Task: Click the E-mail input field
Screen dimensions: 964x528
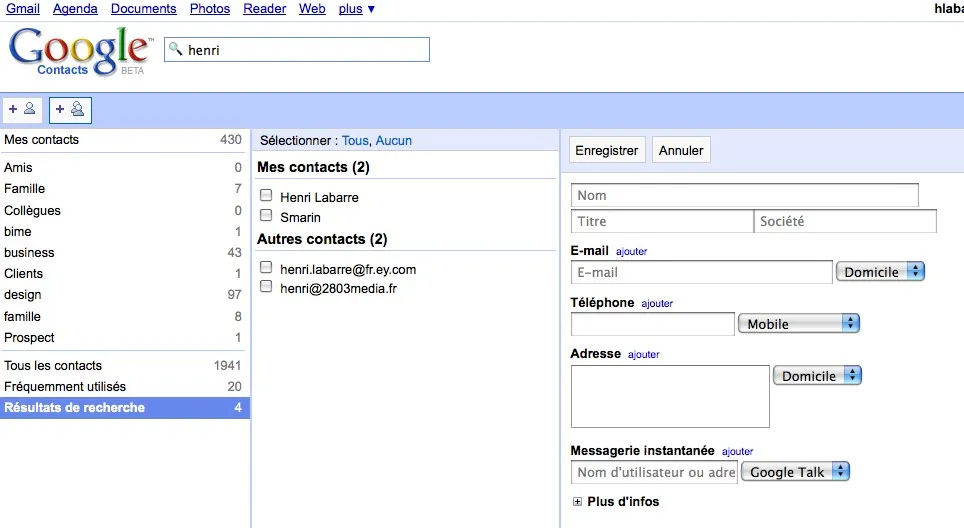Action: point(701,272)
